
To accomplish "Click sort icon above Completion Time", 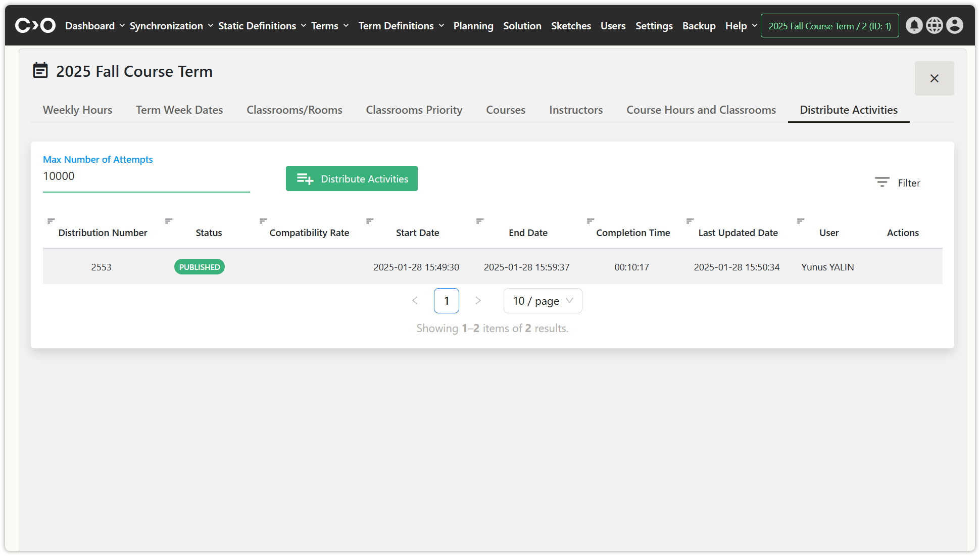I will point(591,221).
